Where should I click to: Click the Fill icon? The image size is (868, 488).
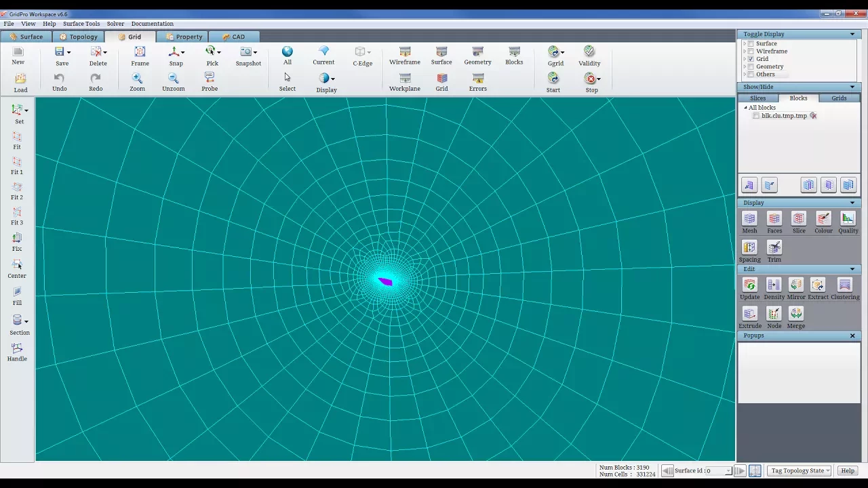tap(17, 292)
